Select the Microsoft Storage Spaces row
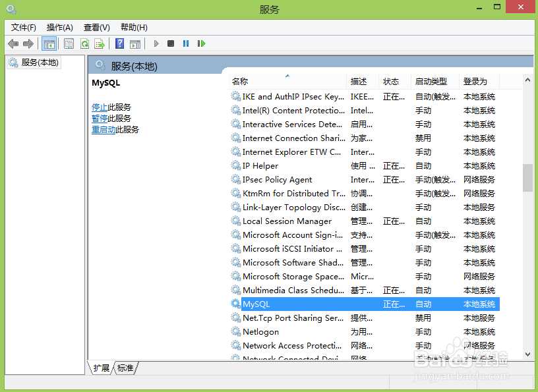538x392 pixels. click(x=365, y=277)
